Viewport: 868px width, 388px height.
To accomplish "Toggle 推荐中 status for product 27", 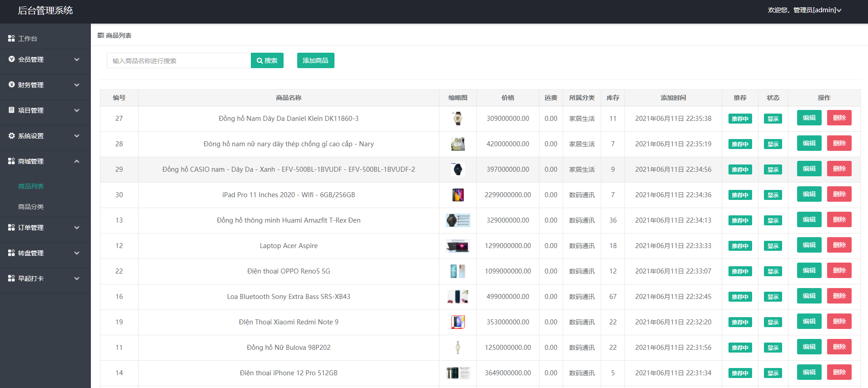I will coord(740,119).
